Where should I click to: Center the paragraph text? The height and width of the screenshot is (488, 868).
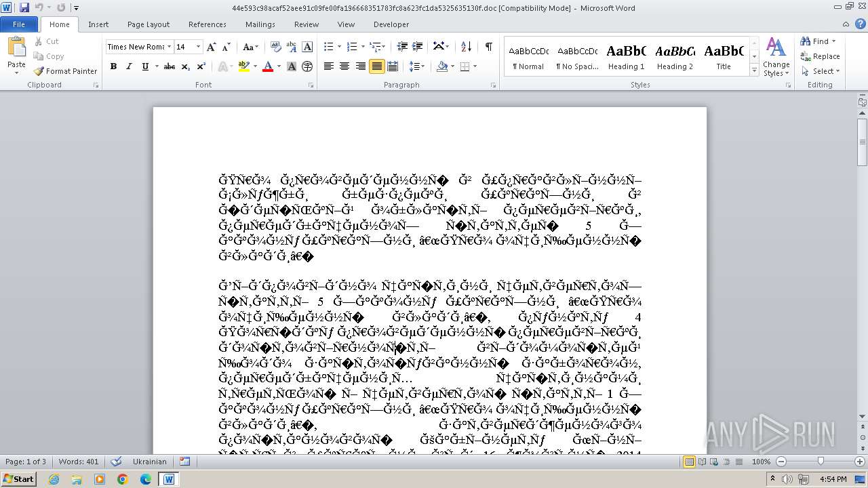(344, 66)
